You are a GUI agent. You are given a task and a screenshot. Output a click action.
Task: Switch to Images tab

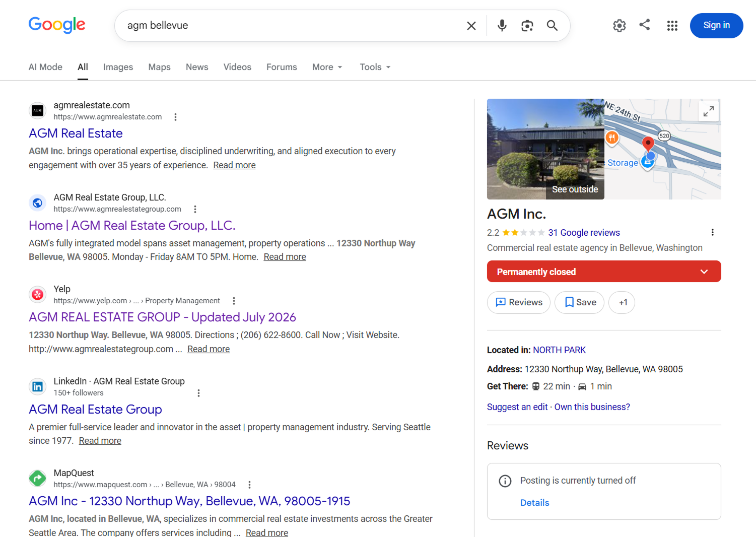118,67
